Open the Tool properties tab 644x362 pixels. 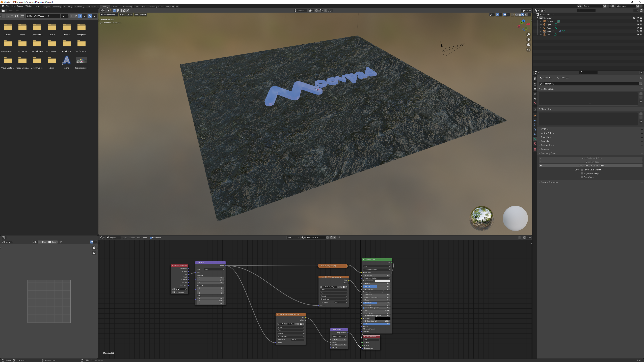point(535,78)
